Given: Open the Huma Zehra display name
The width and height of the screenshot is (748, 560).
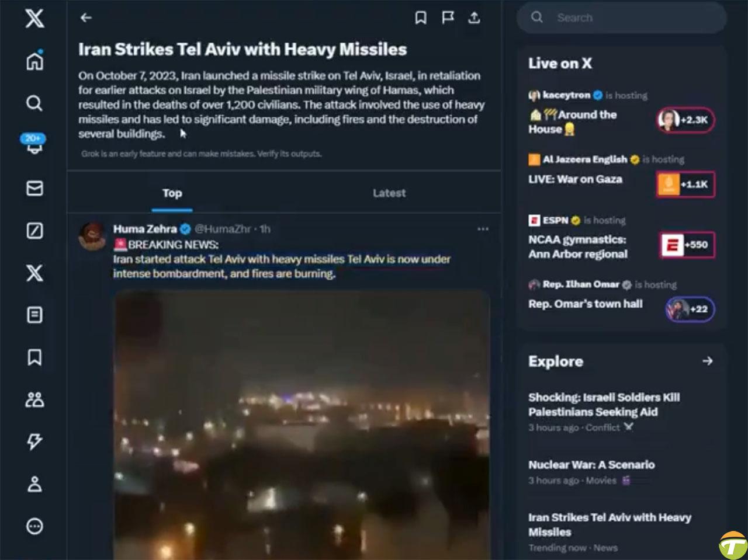Looking at the screenshot, I should 145,229.
